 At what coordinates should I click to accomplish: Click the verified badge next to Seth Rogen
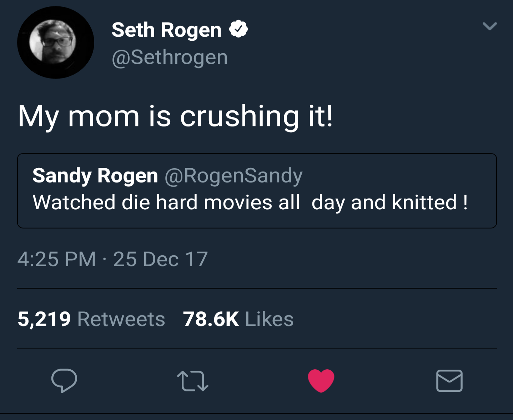(238, 29)
